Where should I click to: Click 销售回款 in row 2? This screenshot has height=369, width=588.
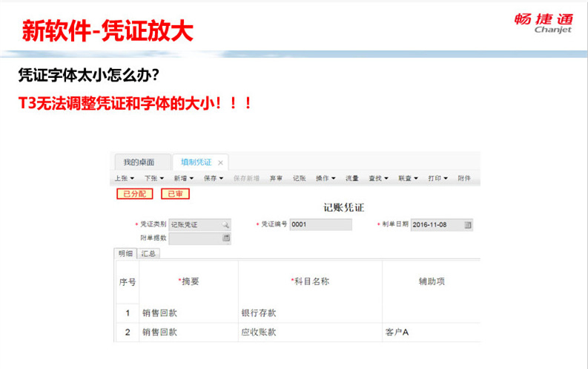click(159, 332)
